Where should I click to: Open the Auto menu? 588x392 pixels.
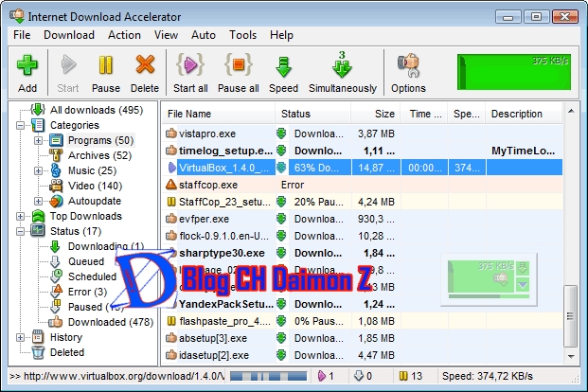[204, 35]
